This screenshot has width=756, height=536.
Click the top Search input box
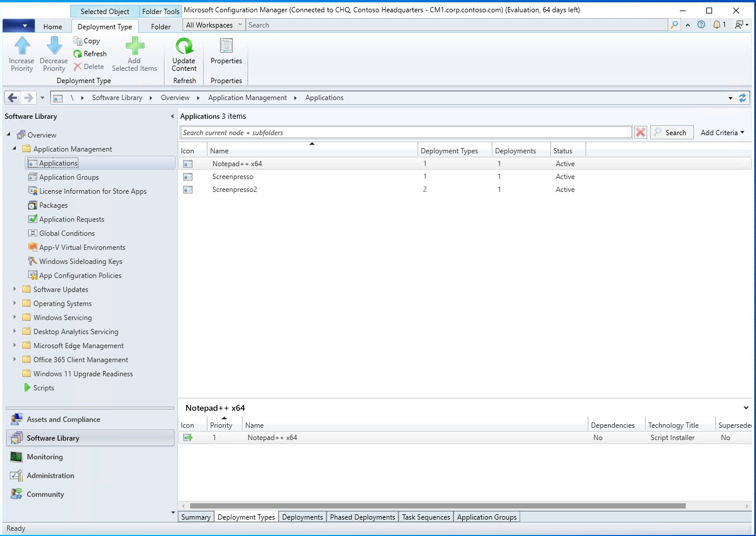pyautogui.click(x=456, y=25)
